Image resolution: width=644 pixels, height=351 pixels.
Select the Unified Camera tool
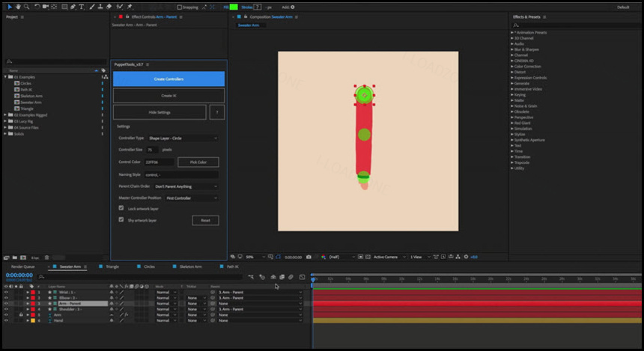click(x=46, y=7)
